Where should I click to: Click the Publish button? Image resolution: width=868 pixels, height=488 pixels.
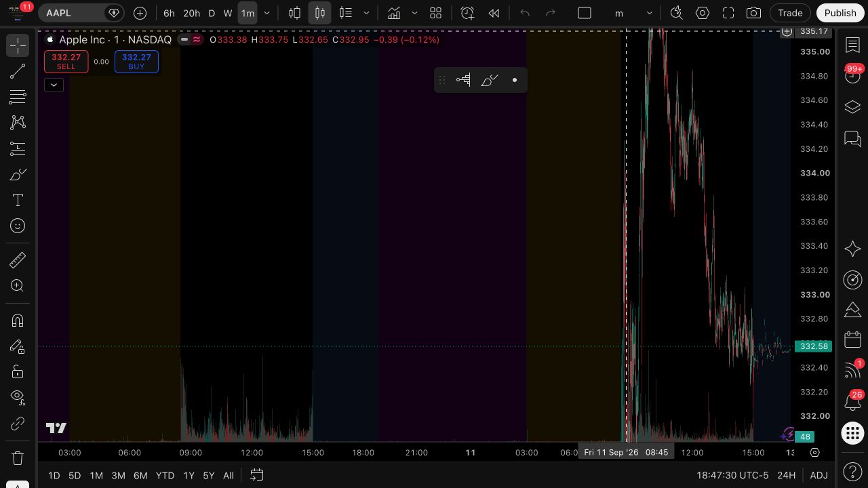840,13
